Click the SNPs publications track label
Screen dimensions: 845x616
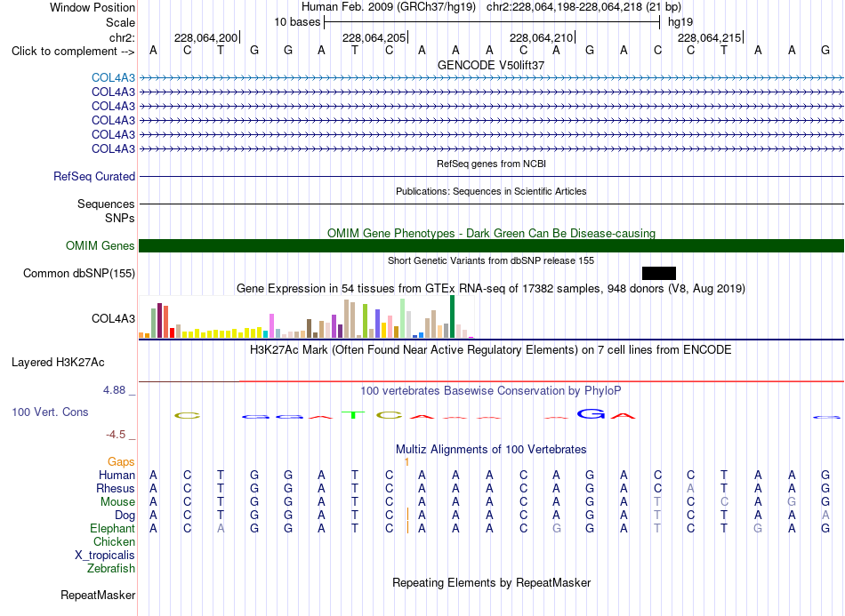click(x=120, y=218)
